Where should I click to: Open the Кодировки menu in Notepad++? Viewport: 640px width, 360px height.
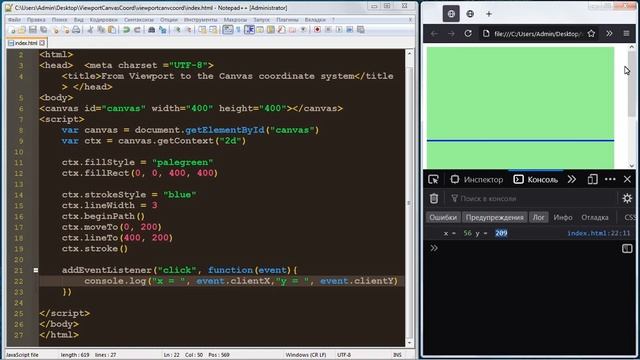(103, 20)
